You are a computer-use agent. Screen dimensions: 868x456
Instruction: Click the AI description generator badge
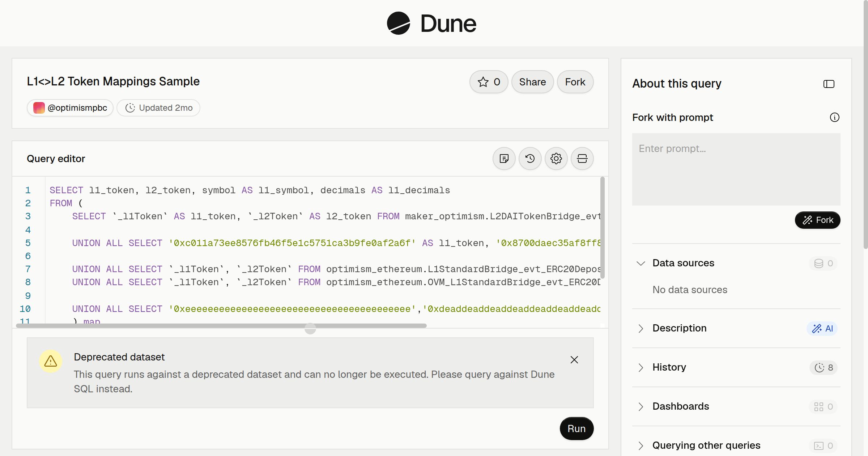click(x=822, y=329)
